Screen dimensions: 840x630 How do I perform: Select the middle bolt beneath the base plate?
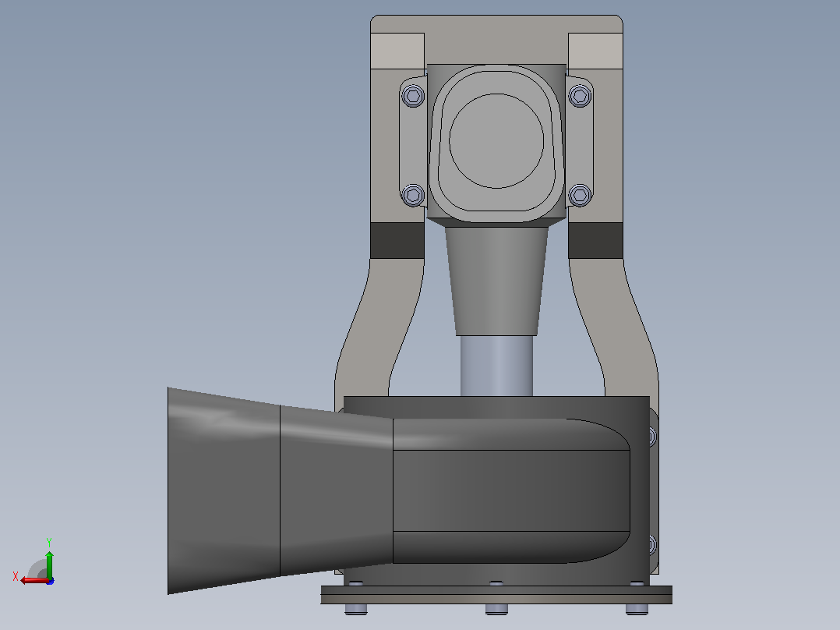point(496,609)
